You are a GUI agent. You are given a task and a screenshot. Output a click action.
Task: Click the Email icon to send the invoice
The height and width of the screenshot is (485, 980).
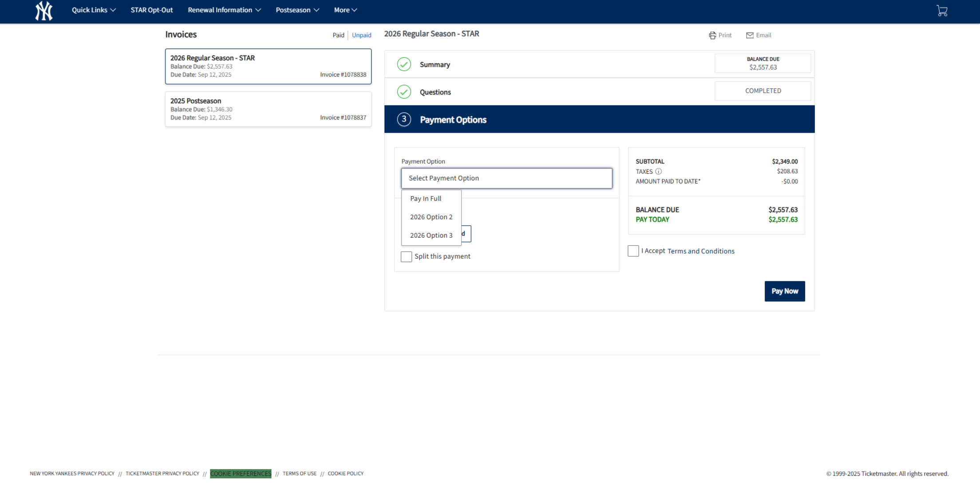pyautogui.click(x=750, y=35)
